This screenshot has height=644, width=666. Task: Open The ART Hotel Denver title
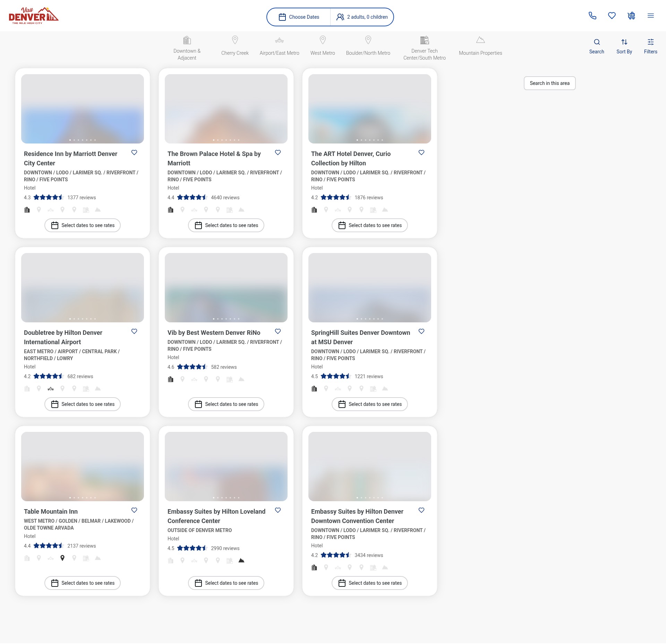tap(351, 158)
